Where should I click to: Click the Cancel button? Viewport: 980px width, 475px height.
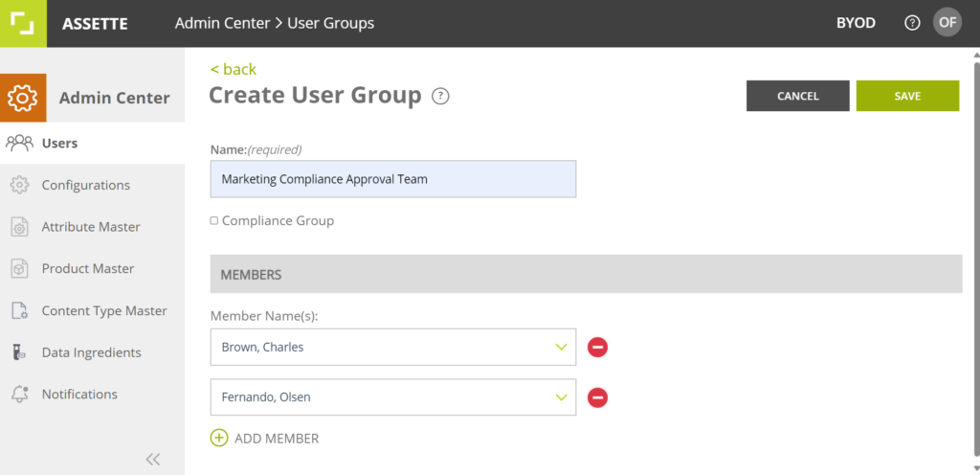click(x=797, y=96)
